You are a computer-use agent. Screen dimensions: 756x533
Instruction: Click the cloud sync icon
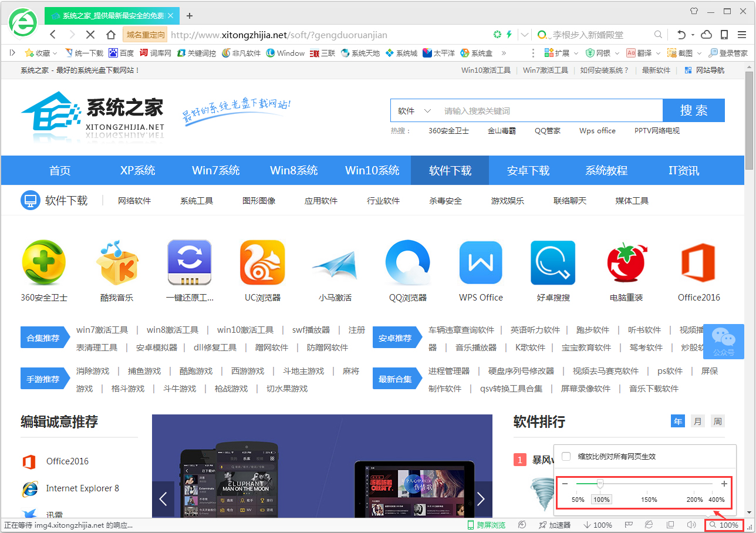[706, 35]
